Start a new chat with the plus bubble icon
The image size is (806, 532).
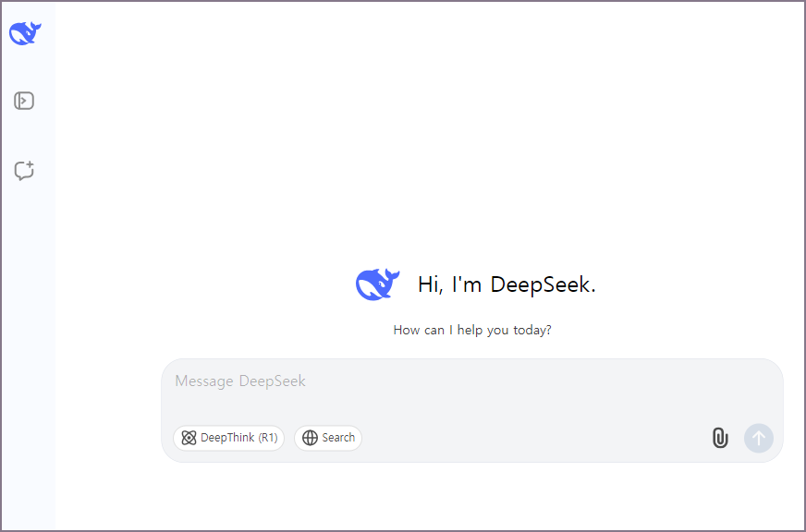24,171
